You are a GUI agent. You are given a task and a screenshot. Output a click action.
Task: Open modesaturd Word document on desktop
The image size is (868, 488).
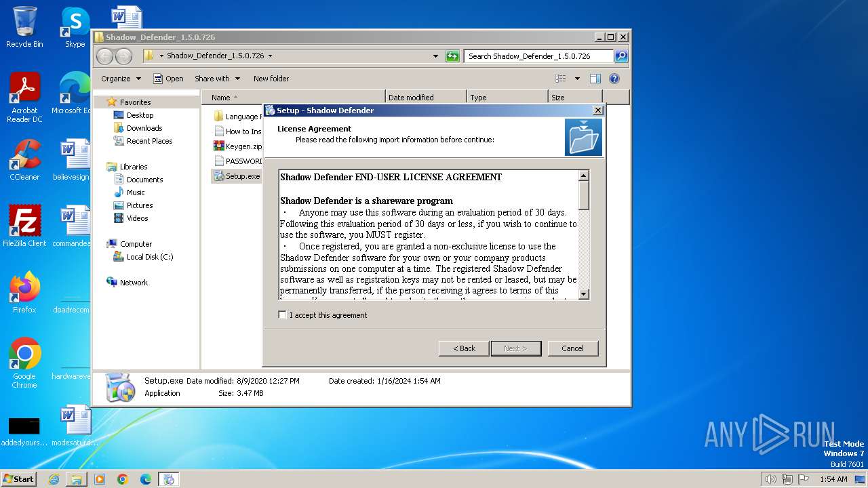point(75,426)
